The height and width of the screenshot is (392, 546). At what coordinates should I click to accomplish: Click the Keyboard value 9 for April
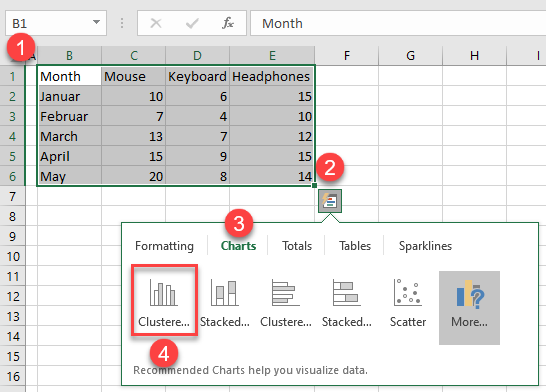tap(197, 156)
